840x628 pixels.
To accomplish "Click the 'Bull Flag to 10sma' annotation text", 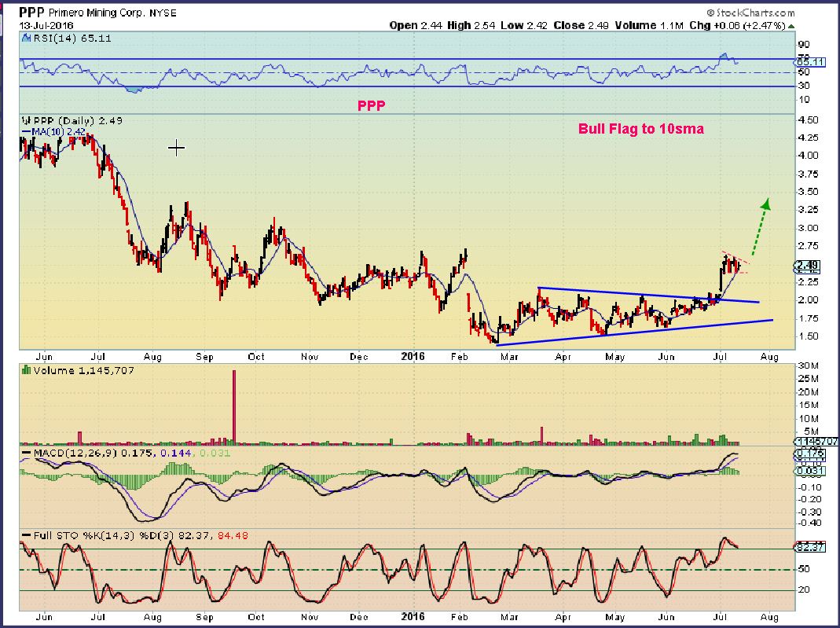I will coord(641,129).
